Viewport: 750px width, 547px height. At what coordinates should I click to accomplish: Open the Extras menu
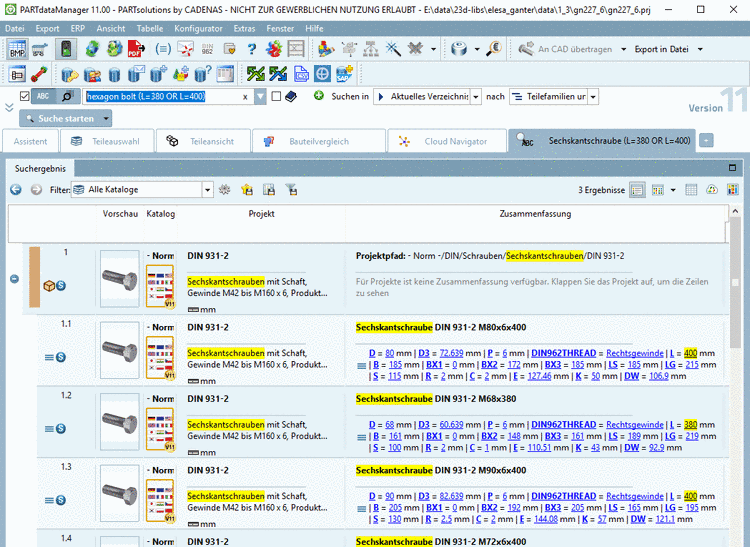[x=244, y=29]
